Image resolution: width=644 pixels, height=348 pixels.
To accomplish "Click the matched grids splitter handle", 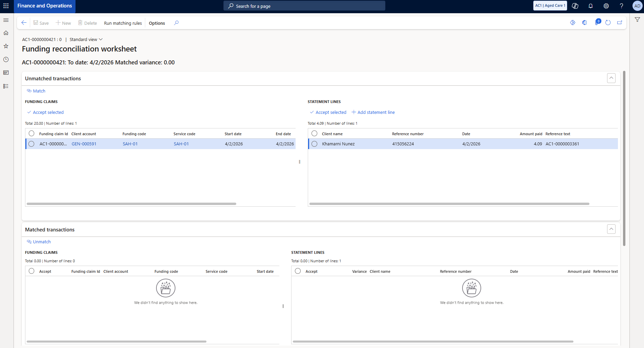I will (x=283, y=306).
